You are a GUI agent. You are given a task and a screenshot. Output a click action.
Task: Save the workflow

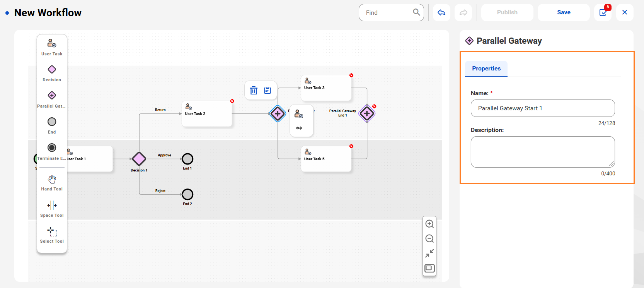[x=564, y=13]
